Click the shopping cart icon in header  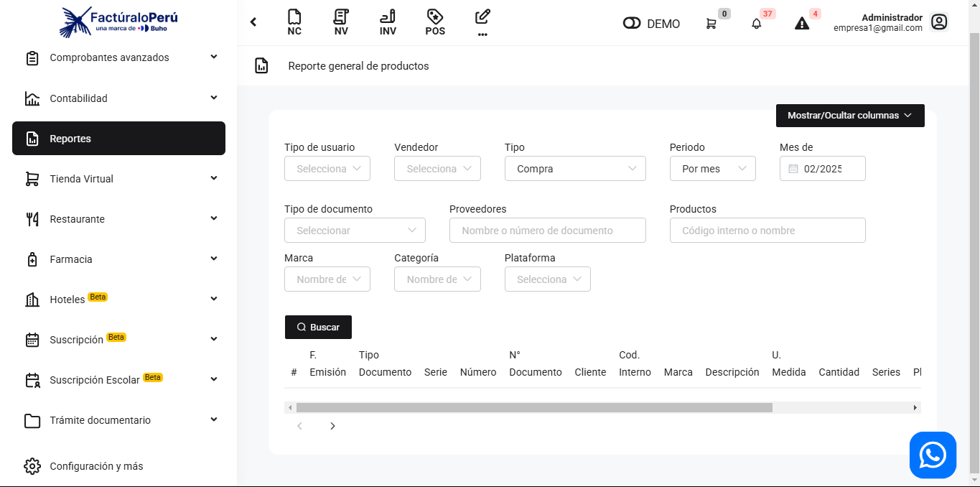point(711,24)
